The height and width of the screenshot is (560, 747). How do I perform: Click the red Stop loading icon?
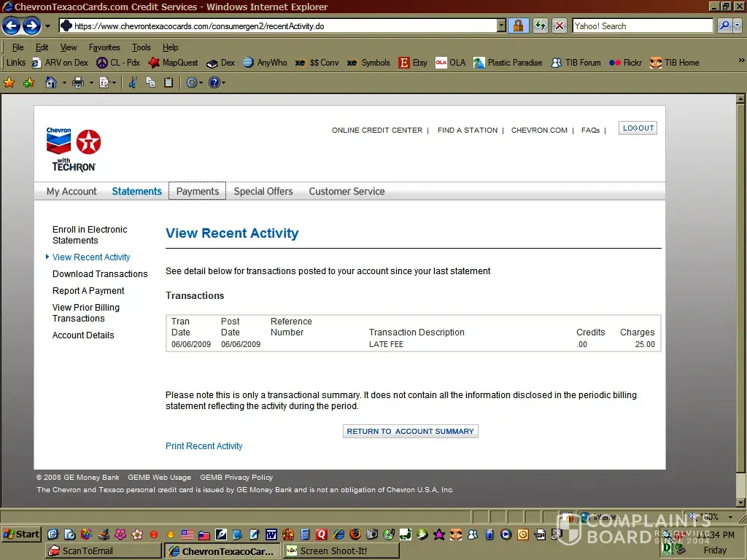point(560,26)
